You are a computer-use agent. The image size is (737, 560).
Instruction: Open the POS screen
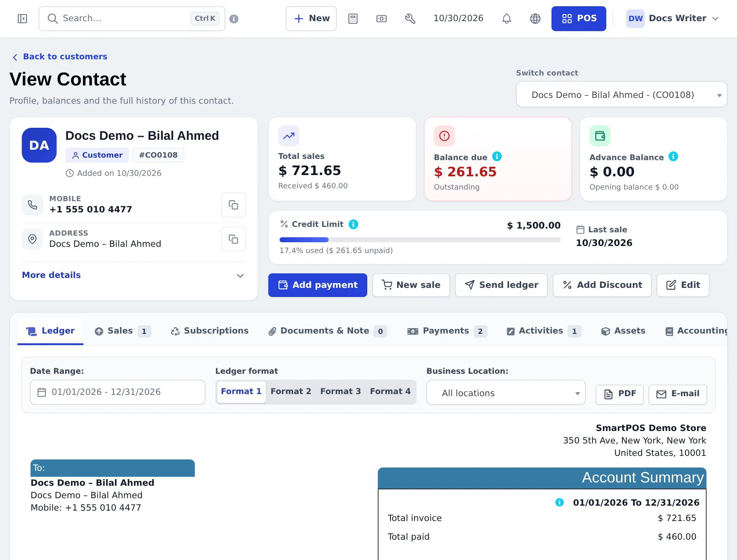pyautogui.click(x=579, y=19)
